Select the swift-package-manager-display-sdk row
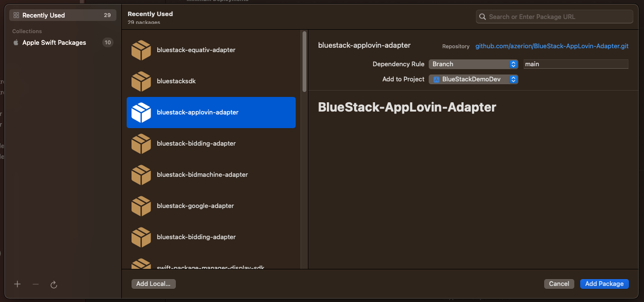The image size is (644, 302). [x=211, y=264]
